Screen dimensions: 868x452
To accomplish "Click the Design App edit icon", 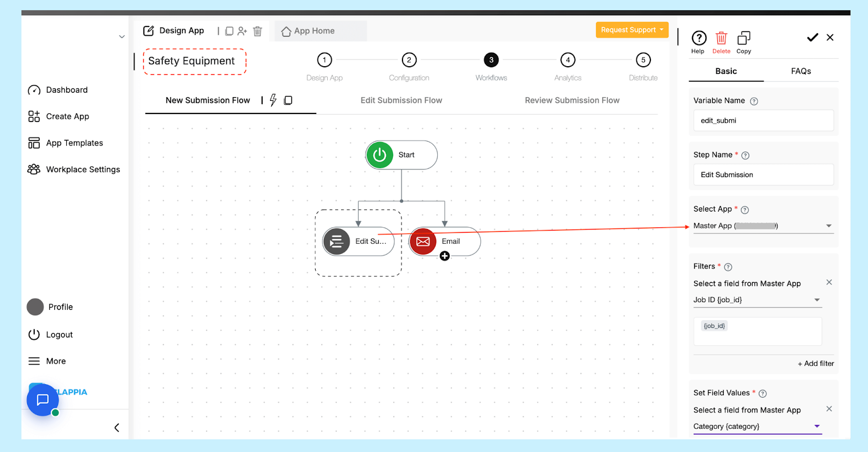I will click(149, 31).
